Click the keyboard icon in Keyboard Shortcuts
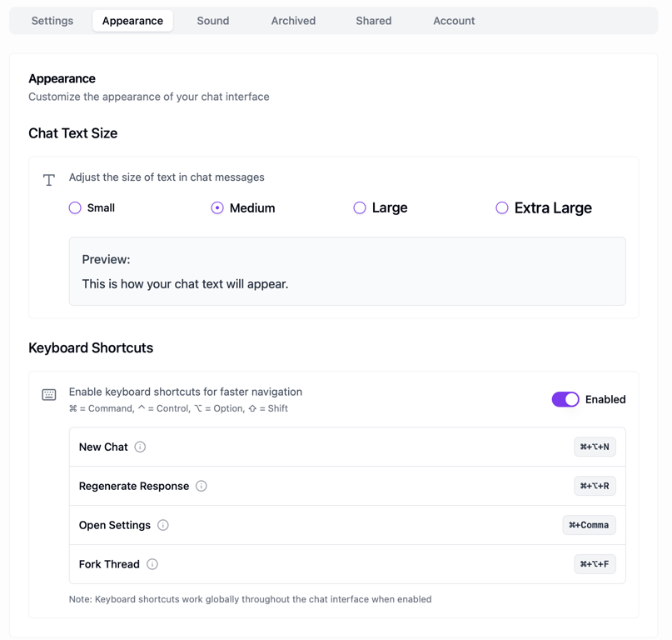 pos(49,394)
